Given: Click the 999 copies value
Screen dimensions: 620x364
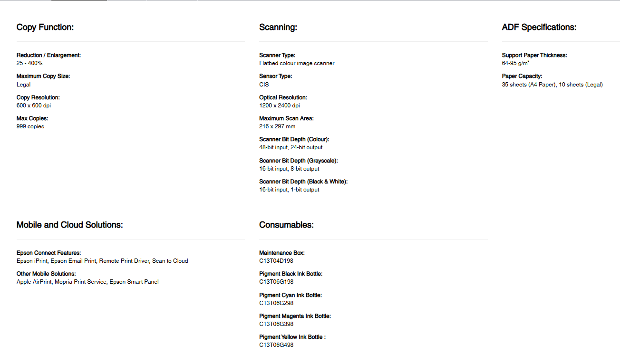Looking at the screenshot, I should tap(30, 126).
